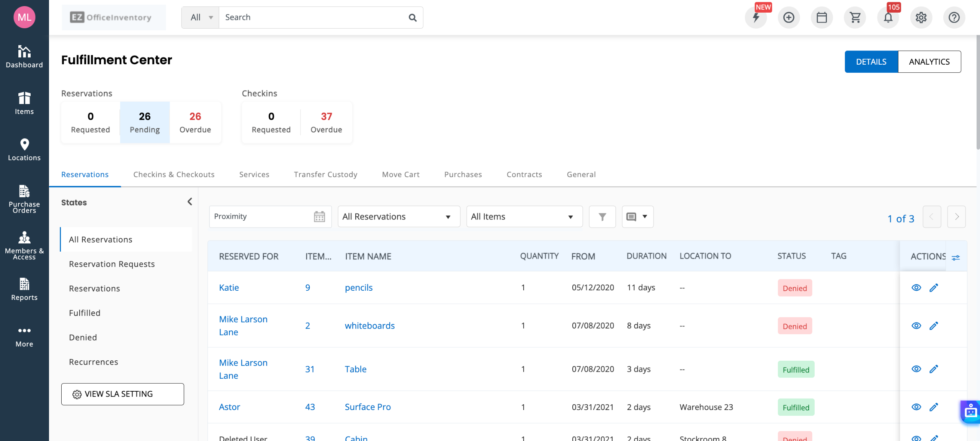Switch to ANALYTICS view toggle
The image size is (980, 441).
coord(929,62)
